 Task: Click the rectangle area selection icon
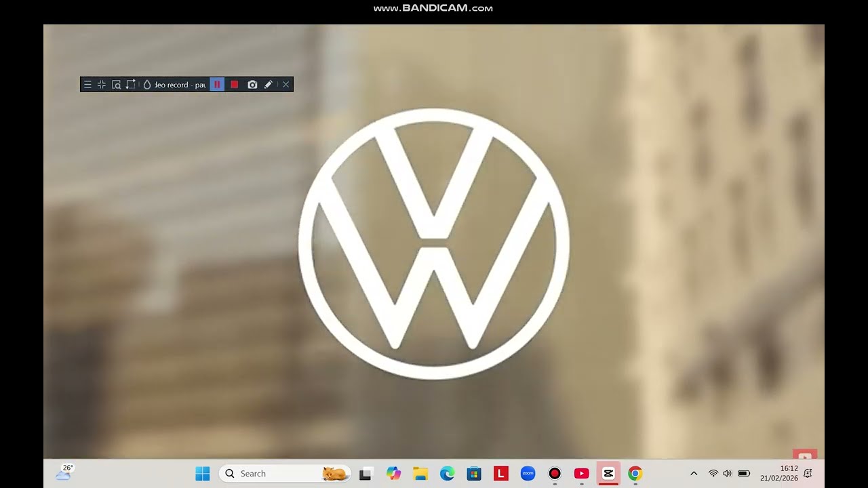click(x=131, y=85)
